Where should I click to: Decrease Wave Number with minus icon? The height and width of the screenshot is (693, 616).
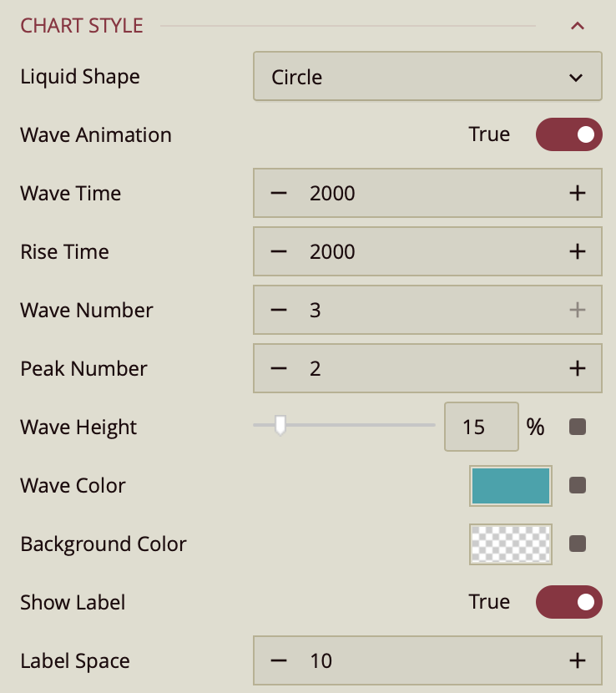279,311
